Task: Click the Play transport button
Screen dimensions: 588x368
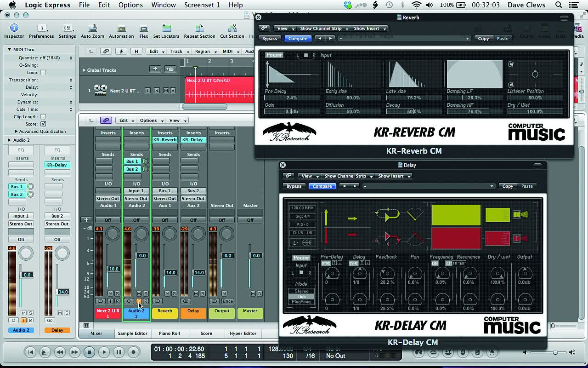Action: pos(104,352)
